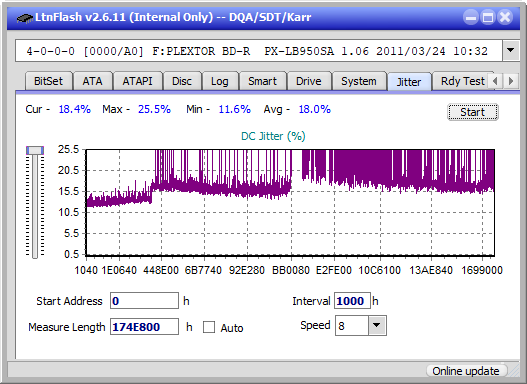Click the Max value 25.5%

point(154,109)
